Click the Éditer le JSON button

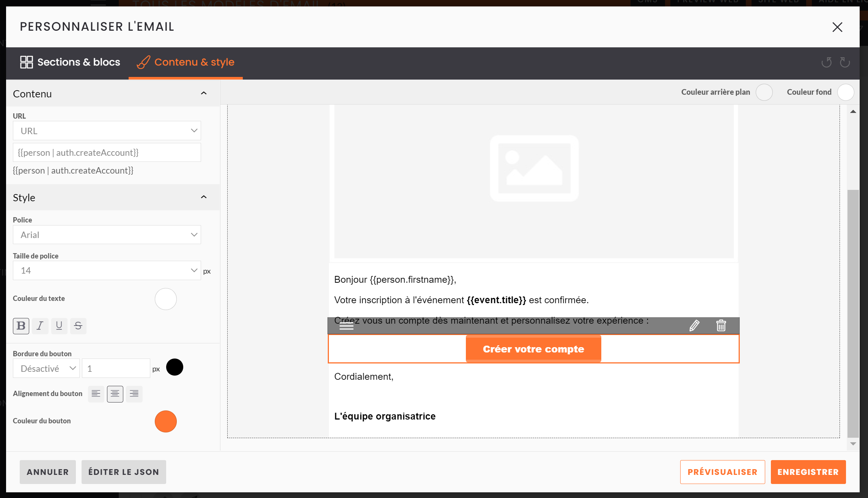(x=124, y=472)
